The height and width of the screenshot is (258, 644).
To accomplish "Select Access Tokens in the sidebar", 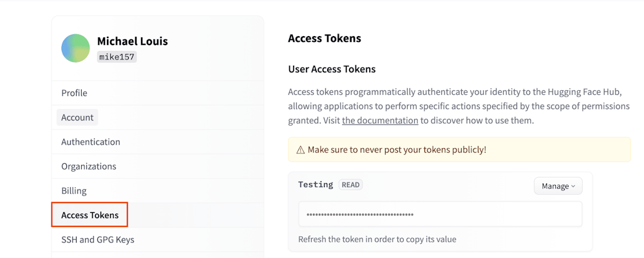I will (x=90, y=215).
